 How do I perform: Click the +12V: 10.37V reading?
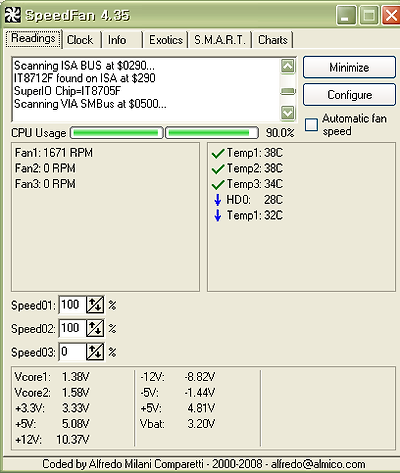click(x=52, y=440)
